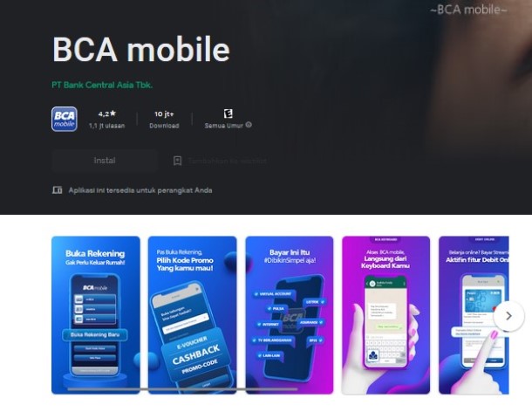Open the Debit Online screenshot
The image size is (532, 419).
click(x=474, y=315)
